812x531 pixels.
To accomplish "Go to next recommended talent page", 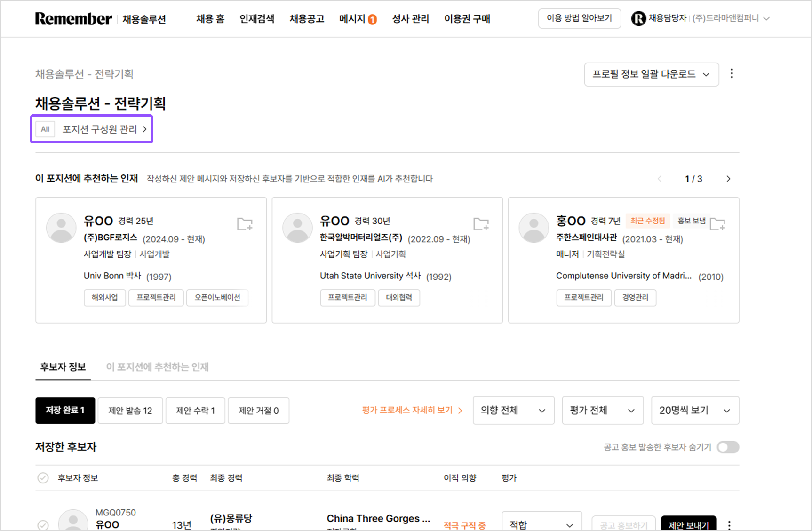I will coord(728,179).
